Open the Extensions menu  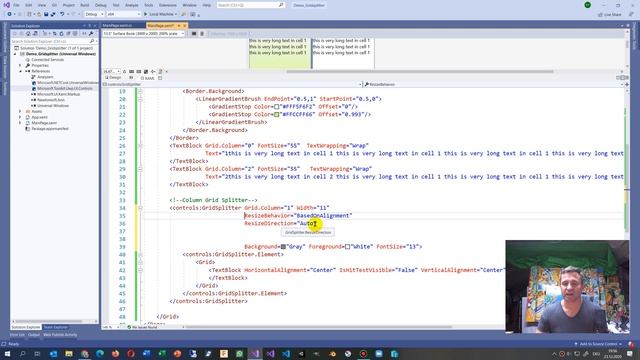[x=168, y=5]
